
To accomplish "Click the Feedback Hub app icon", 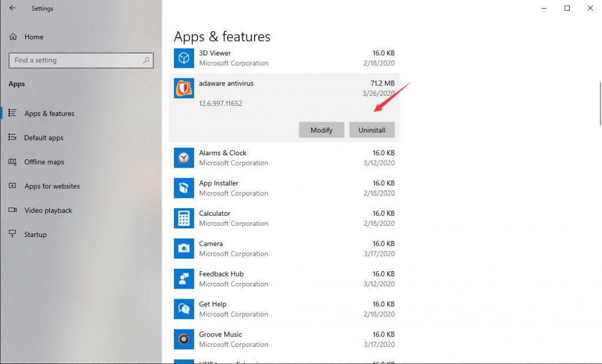I will click(x=184, y=279).
